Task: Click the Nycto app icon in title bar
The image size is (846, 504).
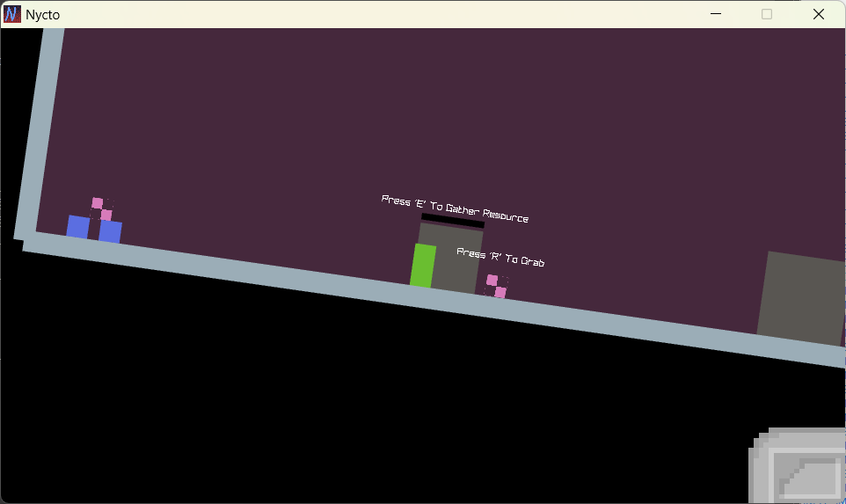Action: pyautogui.click(x=11, y=14)
